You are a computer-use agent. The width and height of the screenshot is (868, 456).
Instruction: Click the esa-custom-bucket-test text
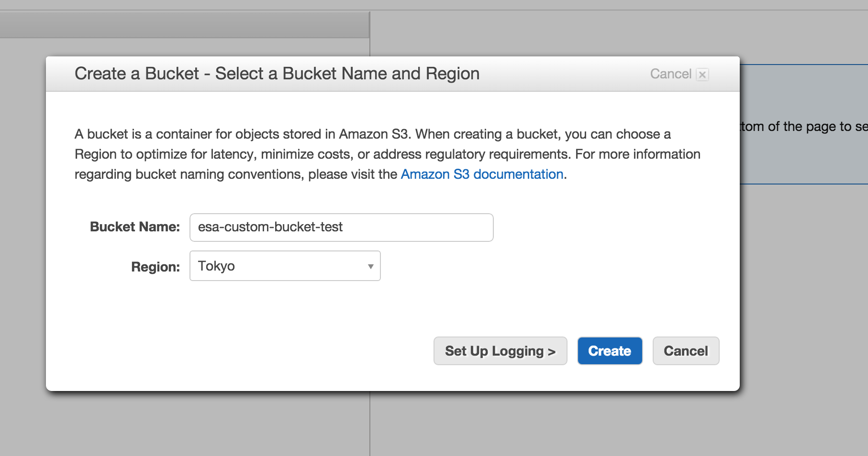270,227
